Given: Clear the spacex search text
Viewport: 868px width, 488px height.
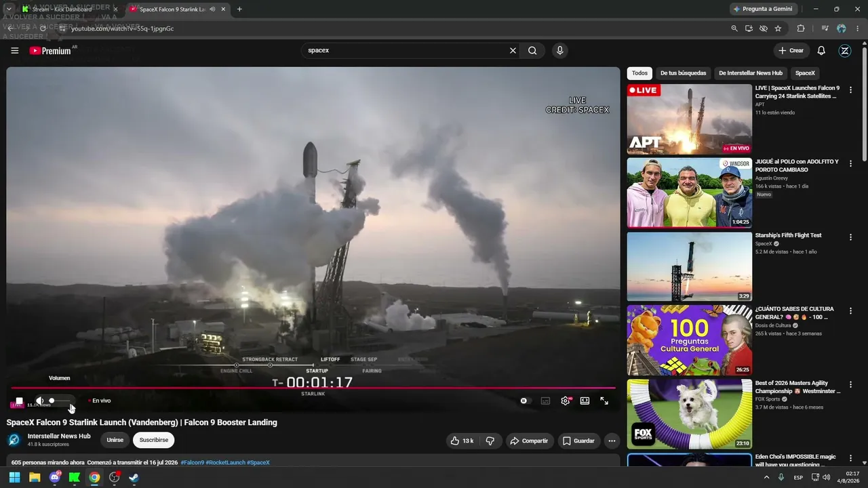Looking at the screenshot, I should tap(513, 50).
